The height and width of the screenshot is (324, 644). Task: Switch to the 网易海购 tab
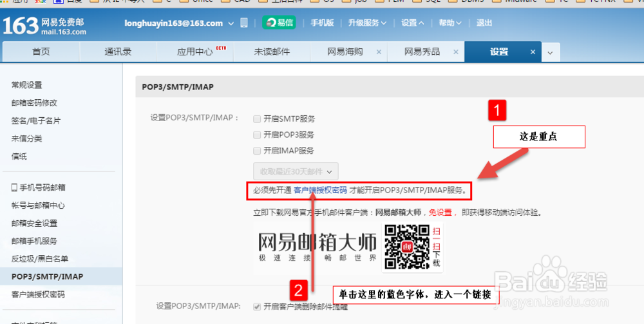345,52
